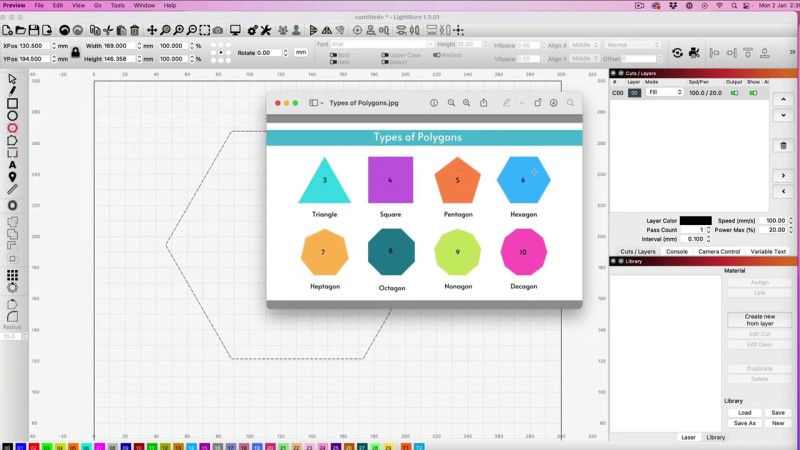
Task: Open the Fill mode dropdown for layer C00
Action: (x=664, y=92)
